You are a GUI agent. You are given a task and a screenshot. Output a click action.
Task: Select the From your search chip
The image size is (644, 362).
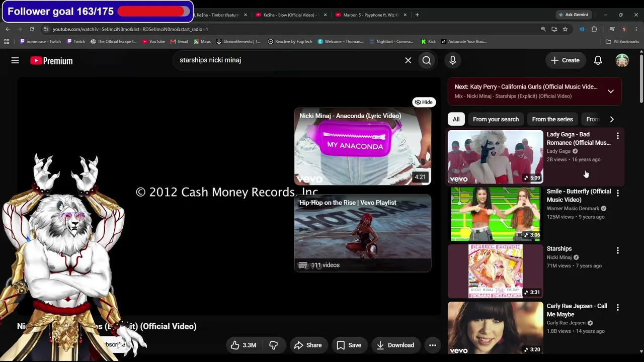(x=496, y=119)
